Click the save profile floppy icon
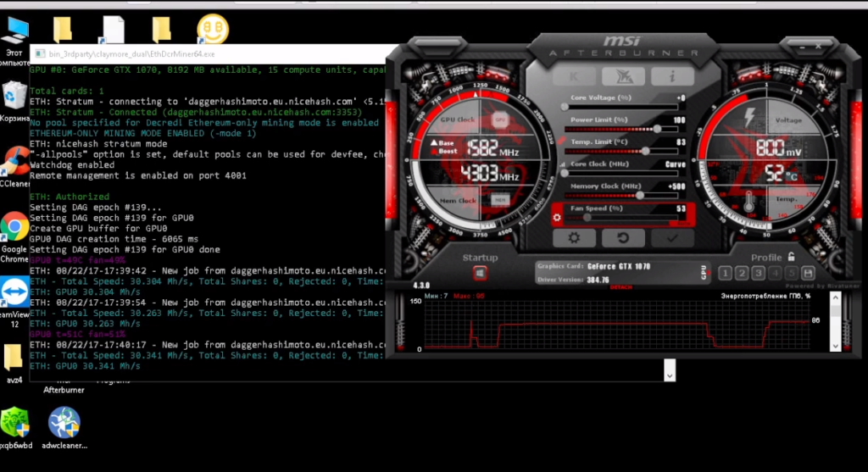The width and height of the screenshot is (868, 472). pos(807,273)
